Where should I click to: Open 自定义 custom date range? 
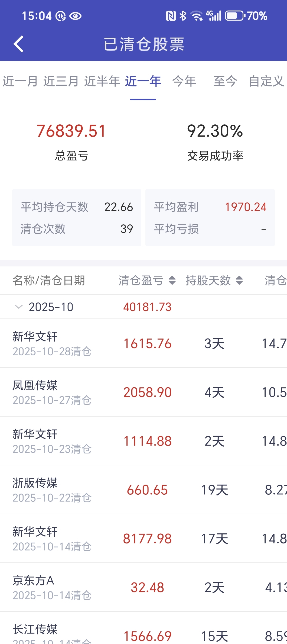pos(266,81)
